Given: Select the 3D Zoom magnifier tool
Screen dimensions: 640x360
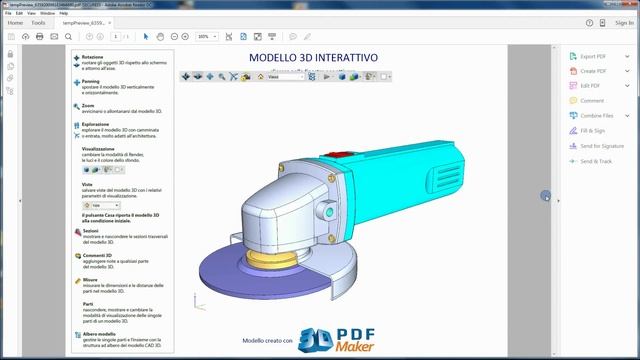Looking at the screenshot, I should [x=222, y=76].
